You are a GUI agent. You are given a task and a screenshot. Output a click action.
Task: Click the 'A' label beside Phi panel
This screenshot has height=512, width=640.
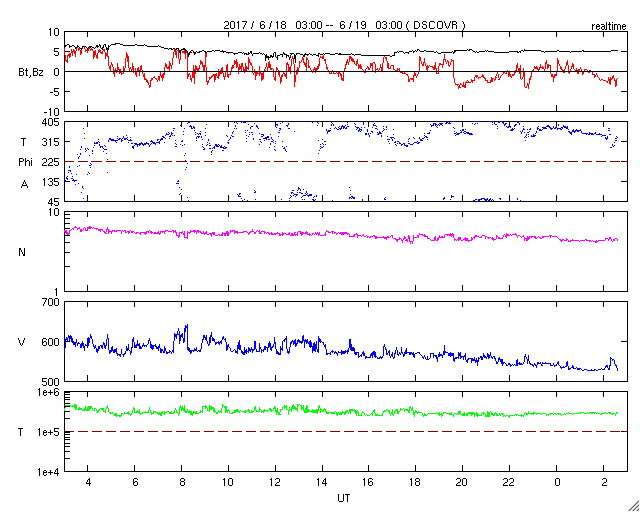click(x=24, y=185)
